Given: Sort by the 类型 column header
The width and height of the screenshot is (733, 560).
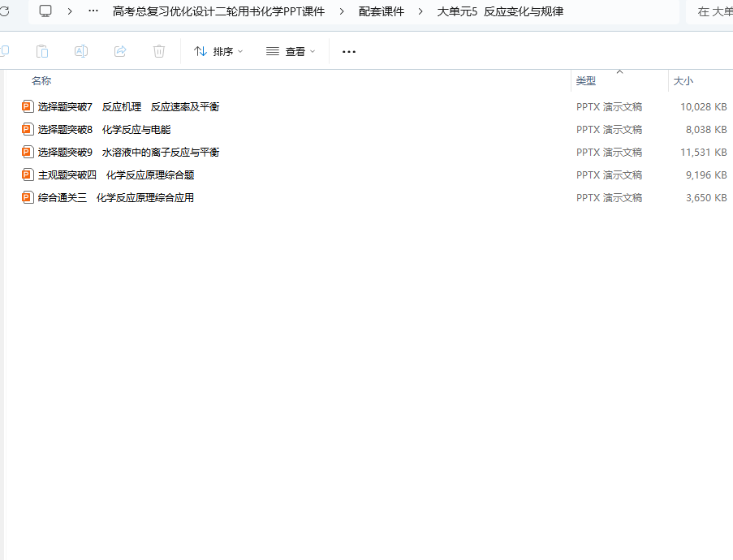Looking at the screenshot, I should pos(586,81).
